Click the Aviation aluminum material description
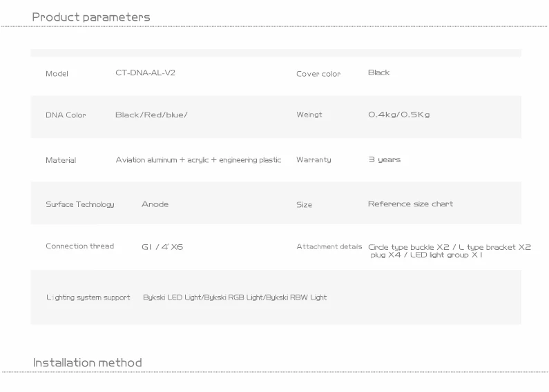Image resolution: width=549 pixels, height=392 pixels. click(x=198, y=160)
